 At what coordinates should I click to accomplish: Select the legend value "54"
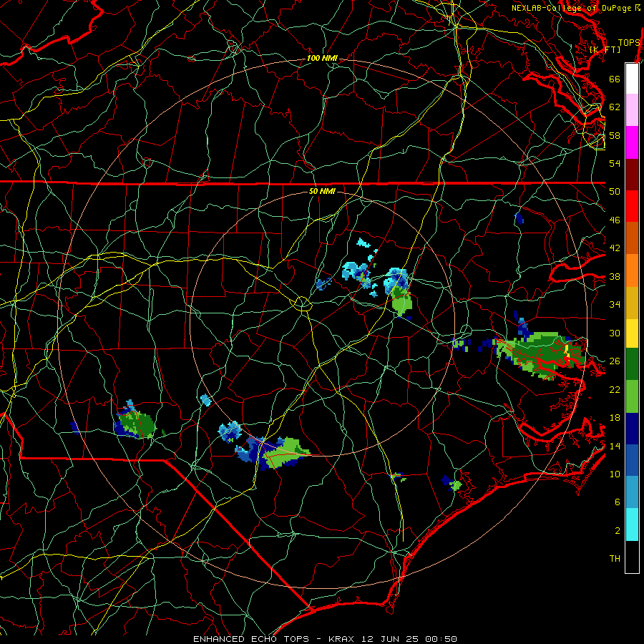(615, 163)
